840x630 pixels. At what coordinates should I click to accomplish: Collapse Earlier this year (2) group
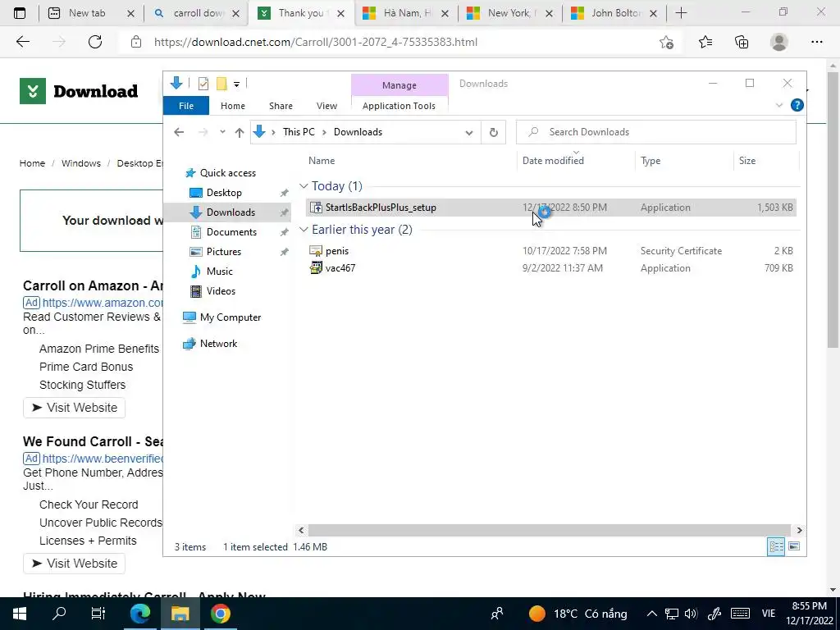coord(304,230)
